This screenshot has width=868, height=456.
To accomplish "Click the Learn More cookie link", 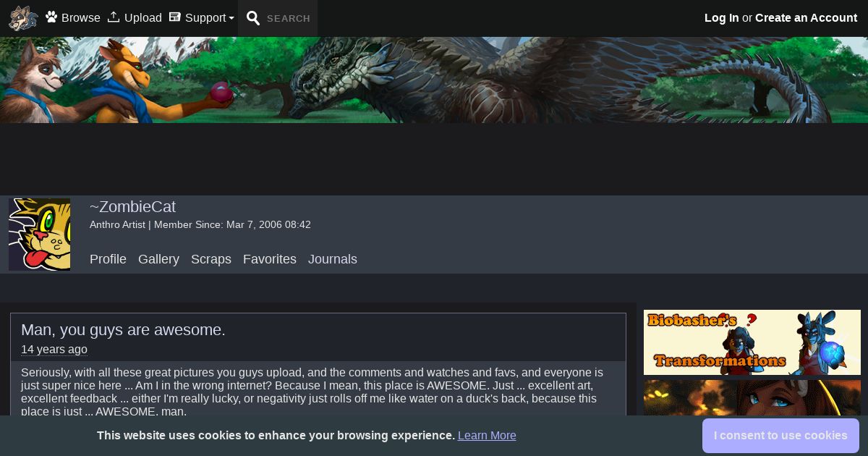I will pyautogui.click(x=487, y=436).
